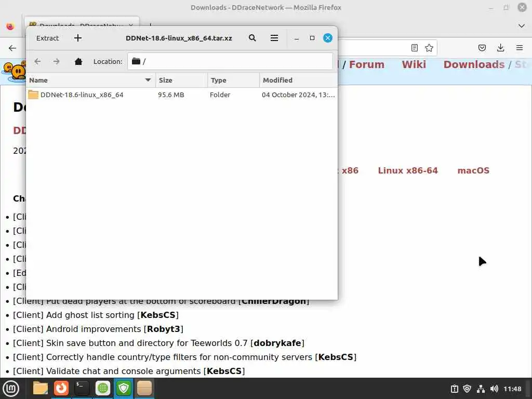Go back in archive manager location history
Screen dimensions: 532x399
(37, 61)
